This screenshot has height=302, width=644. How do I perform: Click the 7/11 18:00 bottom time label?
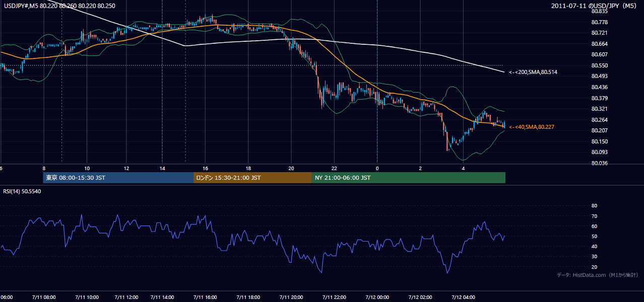tap(248, 297)
